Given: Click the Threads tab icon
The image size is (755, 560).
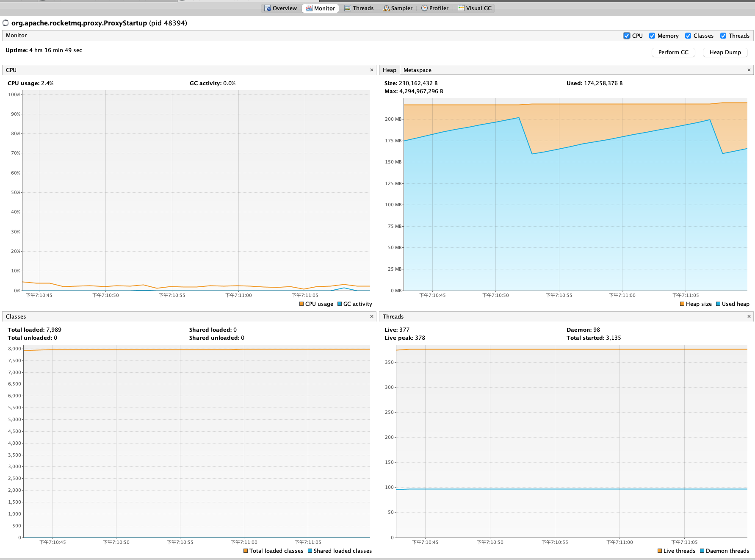Looking at the screenshot, I should click(x=348, y=8).
